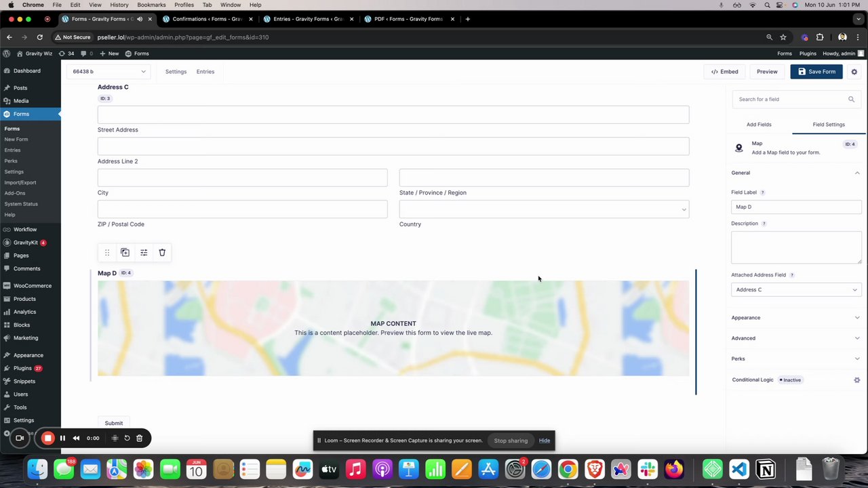The width and height of the screenshot is (868, 488).
Task: Open the Country dropdown
Action: 544,209
